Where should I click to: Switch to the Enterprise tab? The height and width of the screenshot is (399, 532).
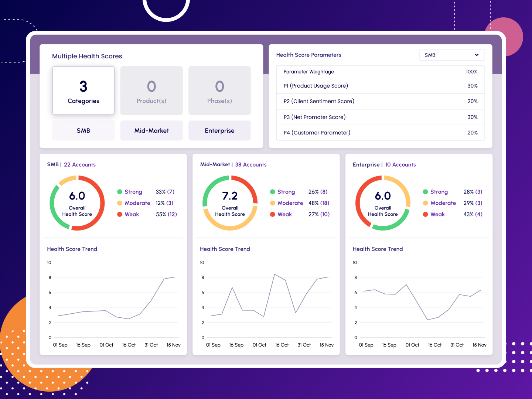pos(219,130)
